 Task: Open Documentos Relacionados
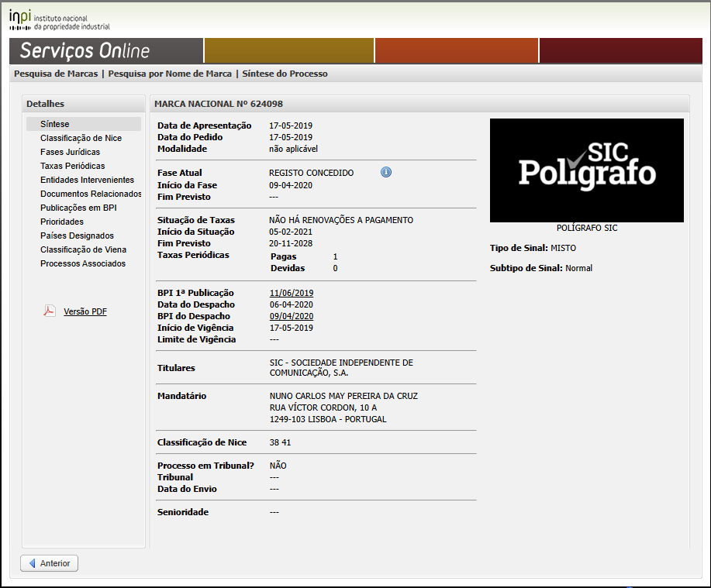click(x=91, y=194)
